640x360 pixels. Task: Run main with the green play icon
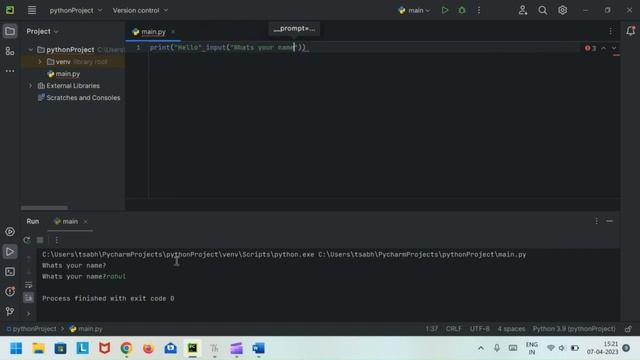tap(445, 10)
